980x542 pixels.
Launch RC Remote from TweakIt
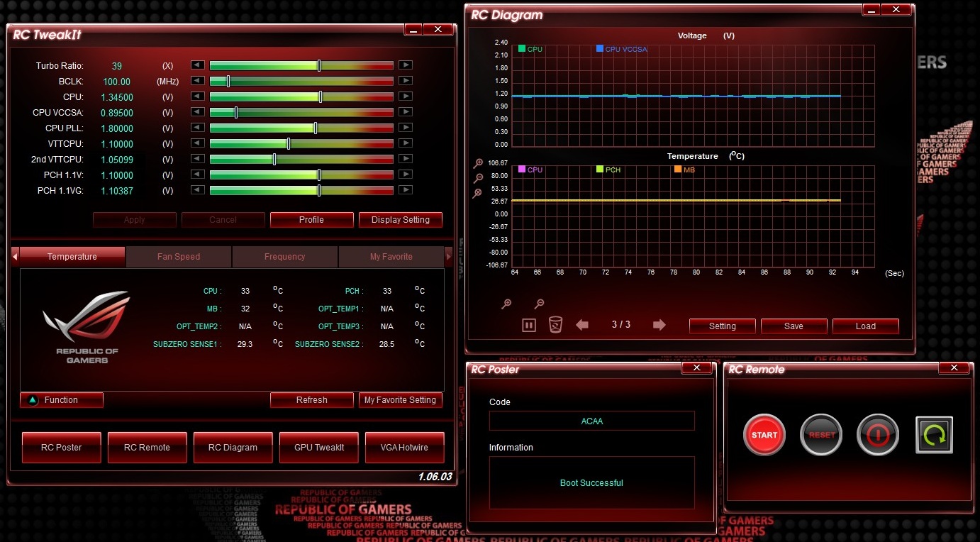147,448
